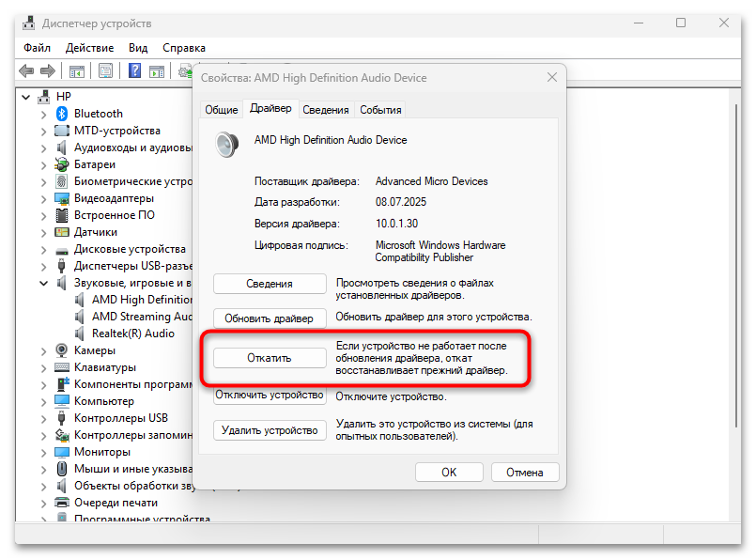Click the Мониторы screen icon
756x559 pixels.
click(x=62, y=452)
